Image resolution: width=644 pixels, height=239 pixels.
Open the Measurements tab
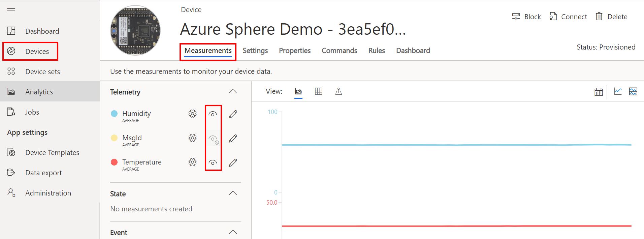click(208, 51)
